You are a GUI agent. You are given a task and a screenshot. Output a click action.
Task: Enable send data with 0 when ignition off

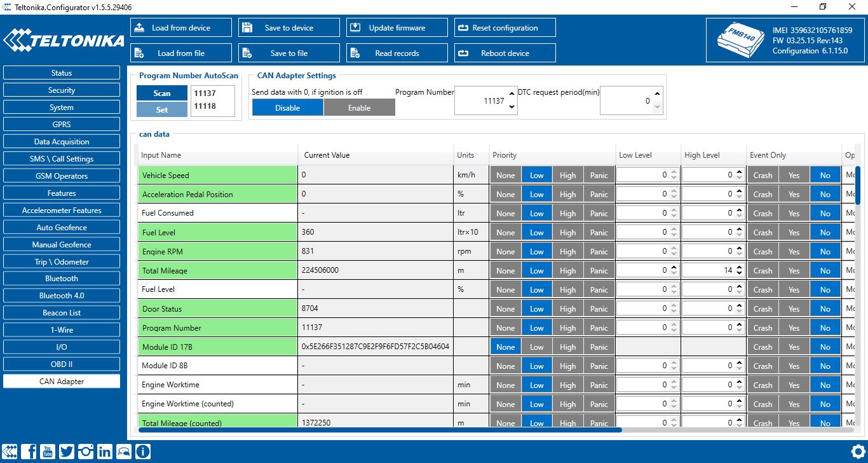click(x=359, y=108)
